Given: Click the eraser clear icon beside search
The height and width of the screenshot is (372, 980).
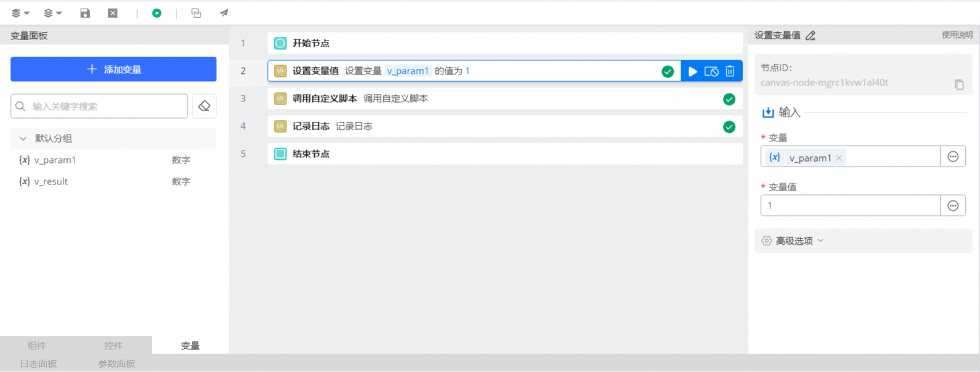Looking at the screenshot, I should click(204, 106).
